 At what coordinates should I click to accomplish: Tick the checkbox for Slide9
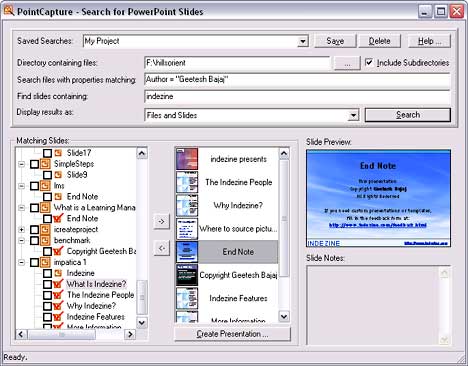point(47,175)
